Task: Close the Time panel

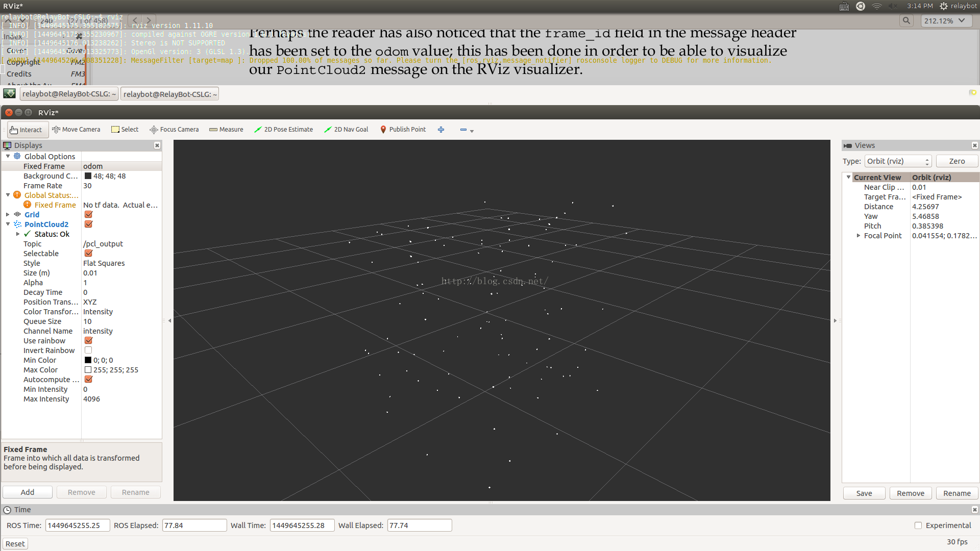Action: point(974,510)
